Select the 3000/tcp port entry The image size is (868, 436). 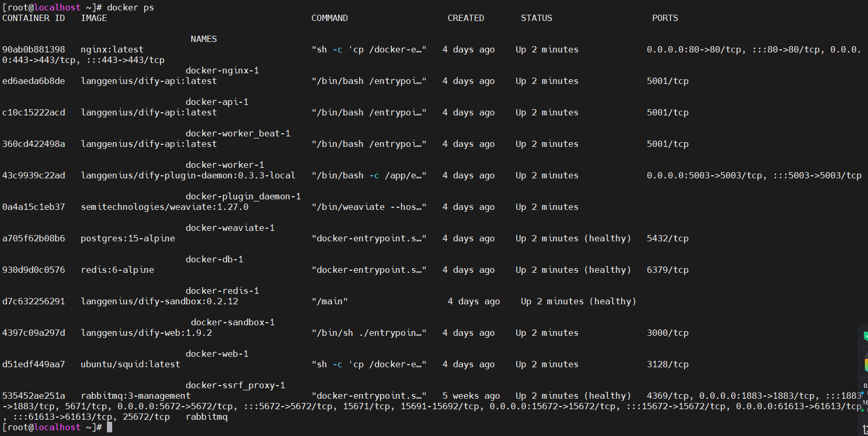[x=668, y=333]
